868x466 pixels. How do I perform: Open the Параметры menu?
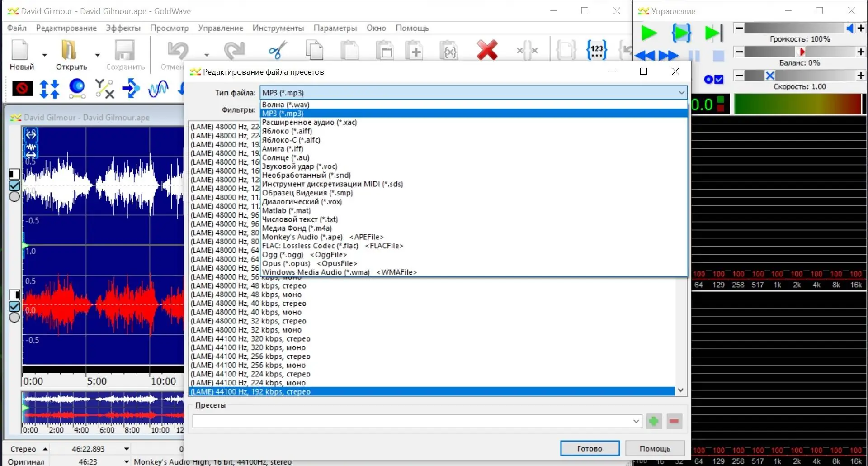point(335,28)
